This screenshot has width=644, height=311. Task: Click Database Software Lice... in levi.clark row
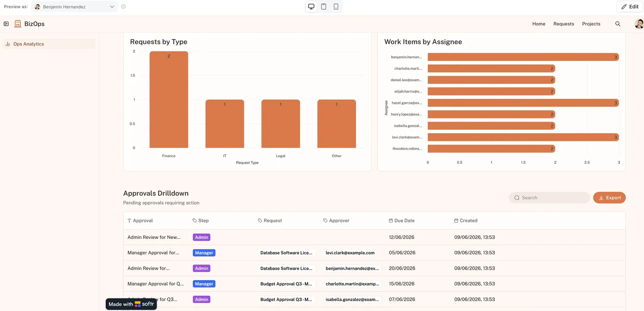pos(286,253)
